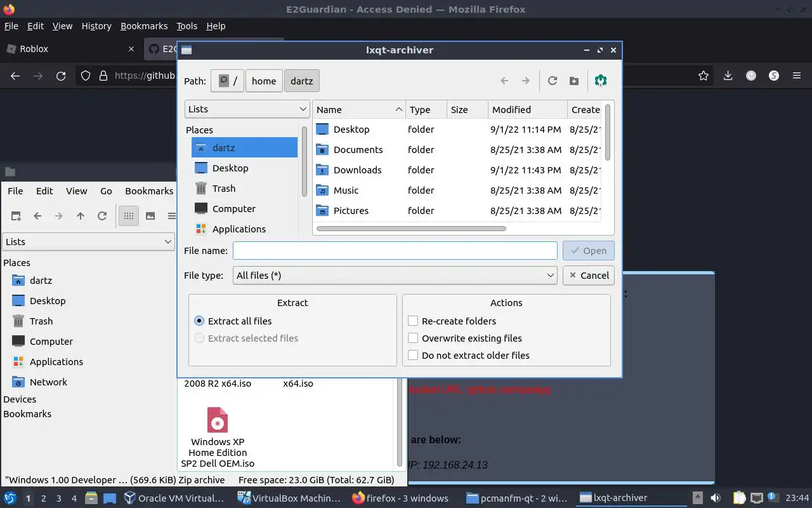
Task: Select 'Windows XP Home Edition SP2 Dell OEM.iso' file
Action: click(218, 438)
